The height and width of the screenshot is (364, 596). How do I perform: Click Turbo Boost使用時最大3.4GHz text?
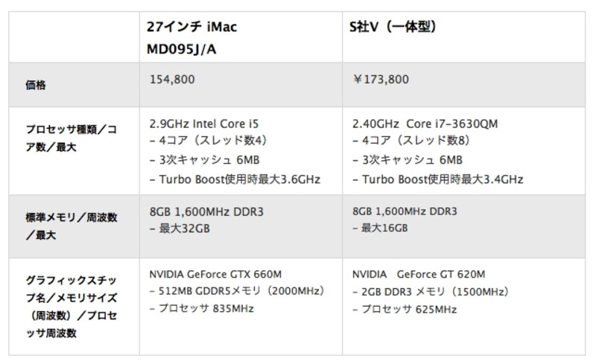point(437,179)
